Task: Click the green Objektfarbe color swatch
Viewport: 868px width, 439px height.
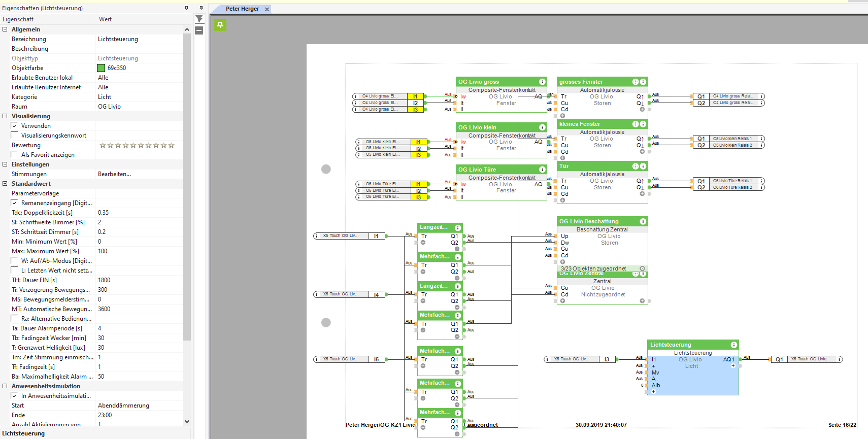Action: [101, 68]
